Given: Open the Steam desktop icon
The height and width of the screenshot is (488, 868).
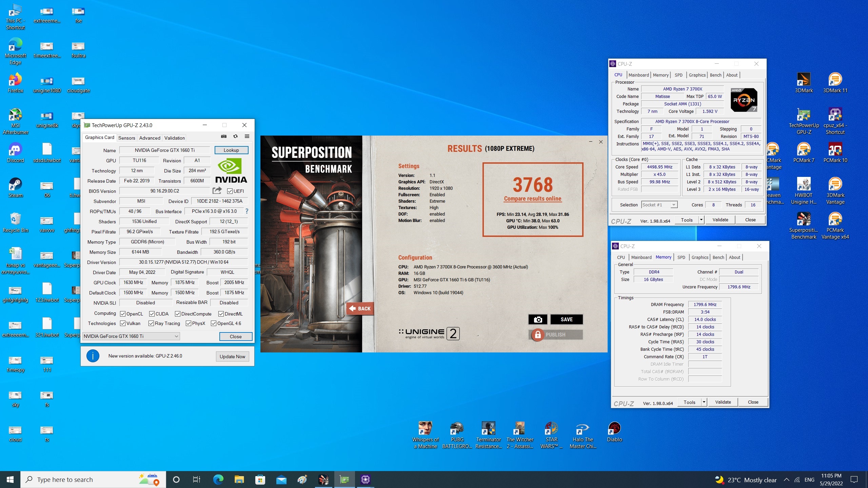Looking at the screenshot, I should click(x=15, y=188).
